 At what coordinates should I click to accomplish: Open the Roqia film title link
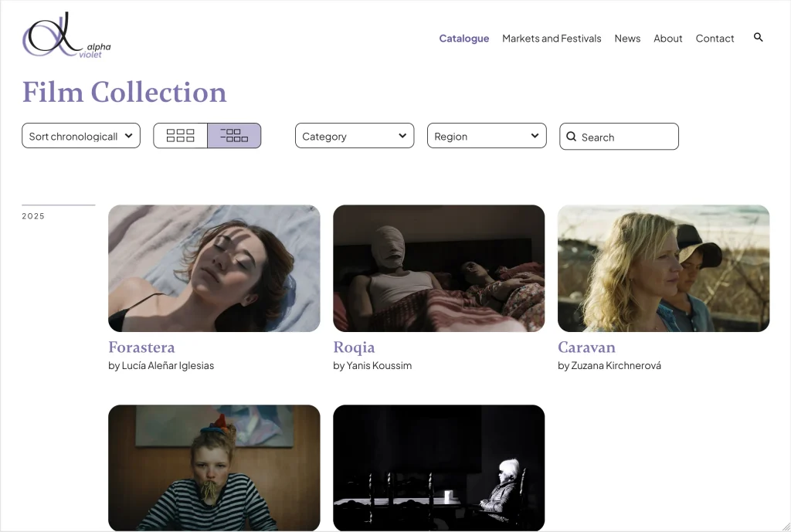354,347
